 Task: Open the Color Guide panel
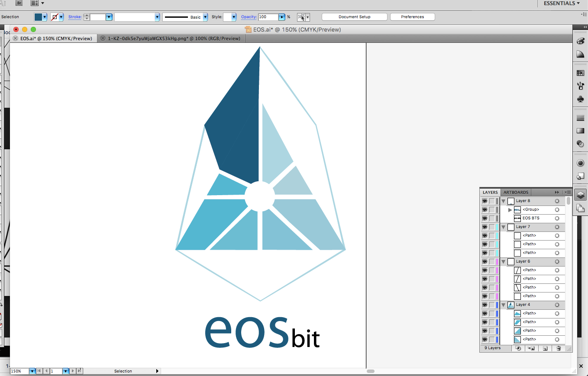pos(581,55)
